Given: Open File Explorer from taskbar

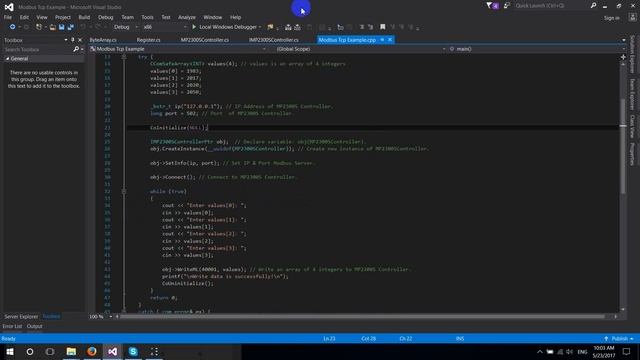Looking at the screenshot, I should 71,351.
